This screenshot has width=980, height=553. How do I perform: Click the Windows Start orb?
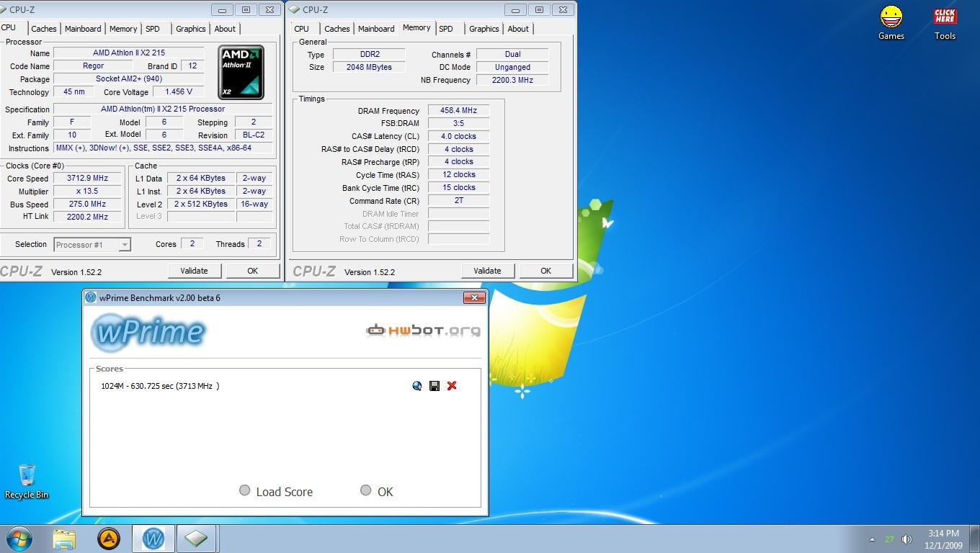coord(19,539)
